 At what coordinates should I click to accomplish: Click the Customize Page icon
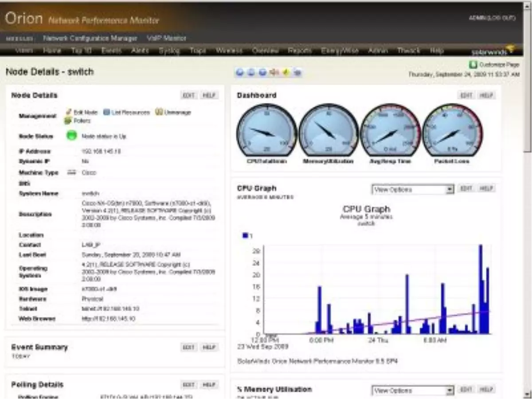pyautogui.click(x=473, y=65)
